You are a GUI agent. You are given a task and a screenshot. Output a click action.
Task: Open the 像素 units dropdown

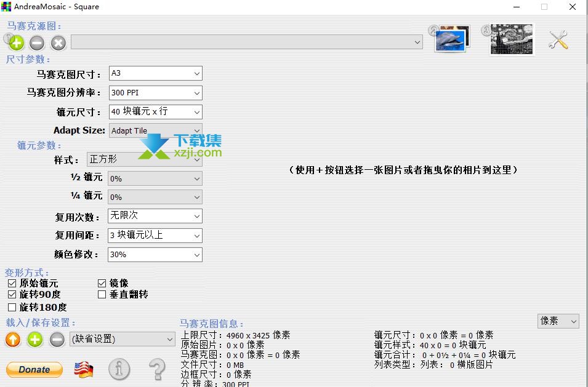point(558,321)
